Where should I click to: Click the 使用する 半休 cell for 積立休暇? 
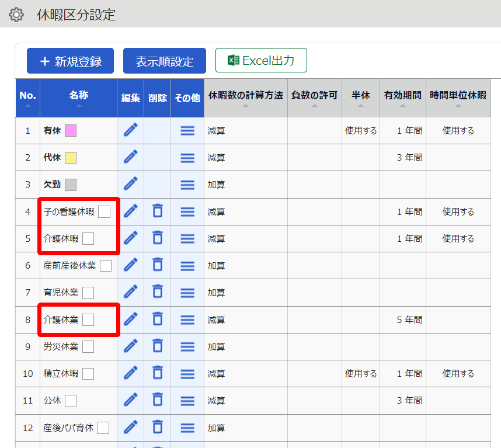tap(361, 374)
